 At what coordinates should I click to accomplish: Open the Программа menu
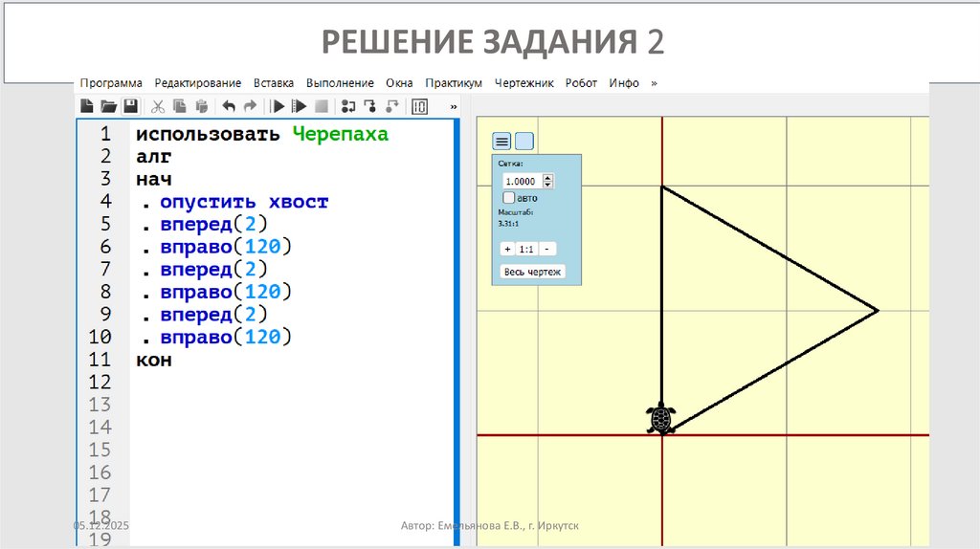(111, 83)
